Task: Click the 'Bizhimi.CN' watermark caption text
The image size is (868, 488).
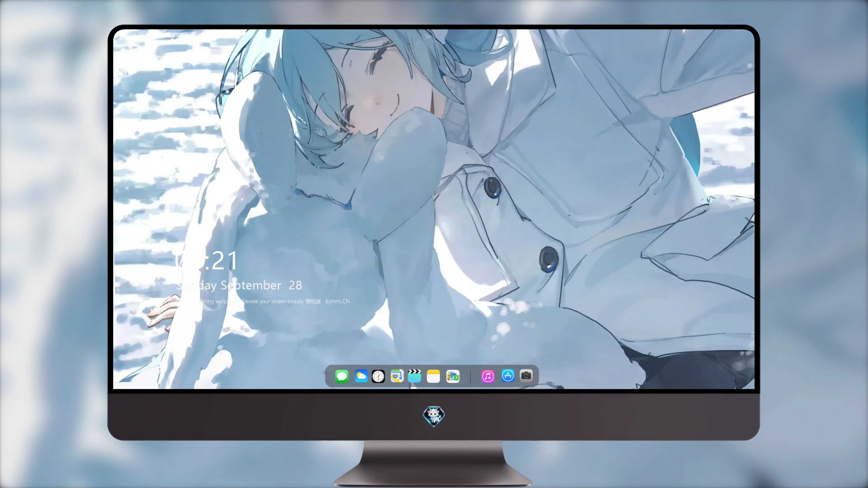Action: [337, 301]
